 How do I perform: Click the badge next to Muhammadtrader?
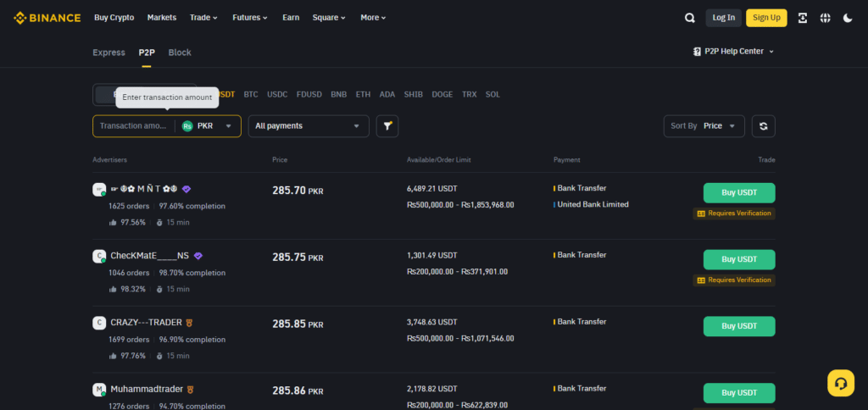[x=191, y=389]
